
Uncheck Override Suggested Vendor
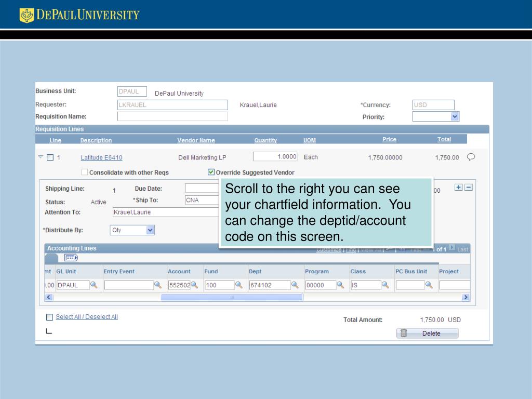click(x=211, y=172)
